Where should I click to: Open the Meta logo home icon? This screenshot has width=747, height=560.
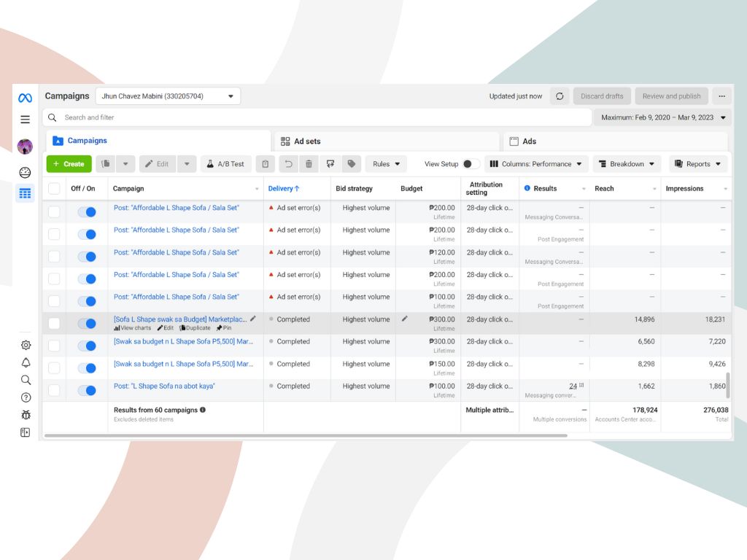tap(26, 98)
